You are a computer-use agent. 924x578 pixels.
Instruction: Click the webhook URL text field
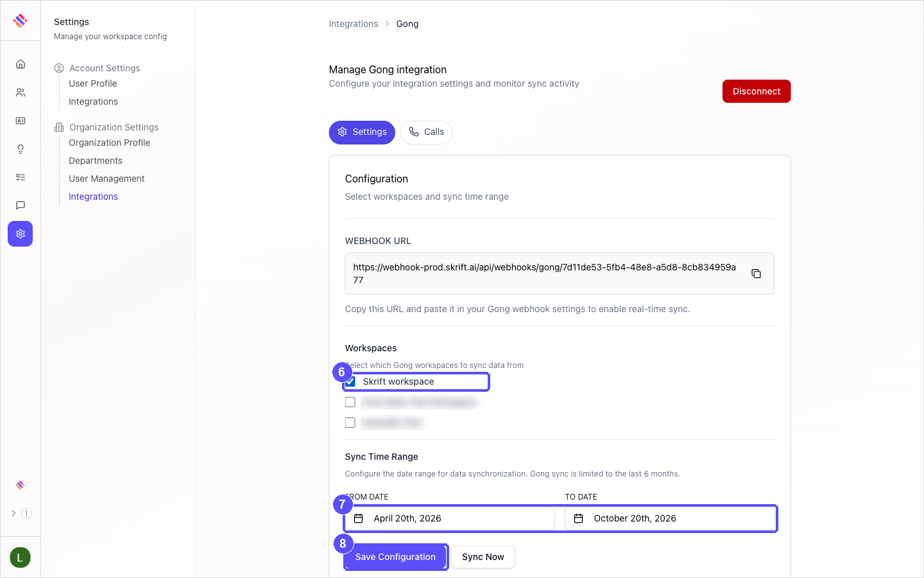(560, 274)
